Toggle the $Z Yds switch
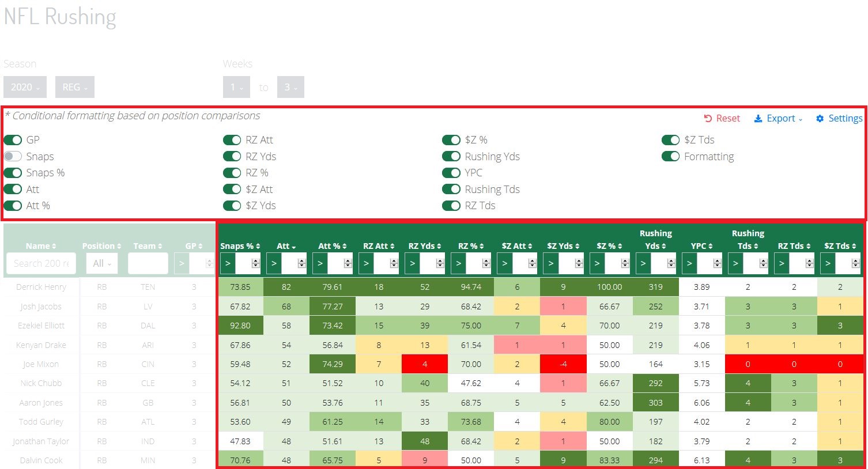The image size is (868, 469). click(x=232, y=206)
